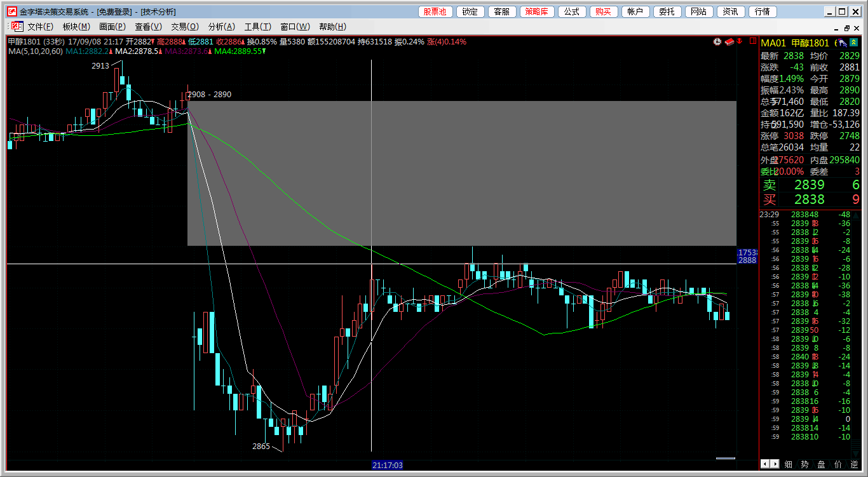The image size is (868, 477).
Task: Click the clock icon above the chart
Action: point(717,42)
